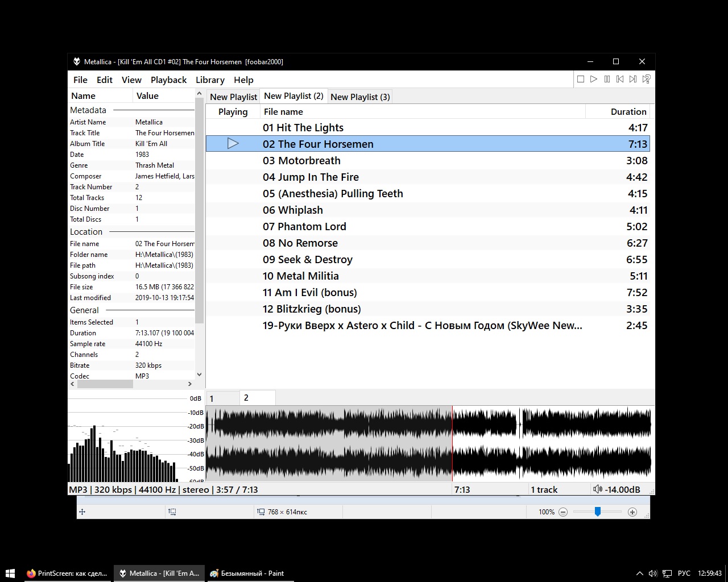The width and height of the screenshot is (728, 582).
Task: Switch to the first New Playlist tab
Action: [233, 97]
